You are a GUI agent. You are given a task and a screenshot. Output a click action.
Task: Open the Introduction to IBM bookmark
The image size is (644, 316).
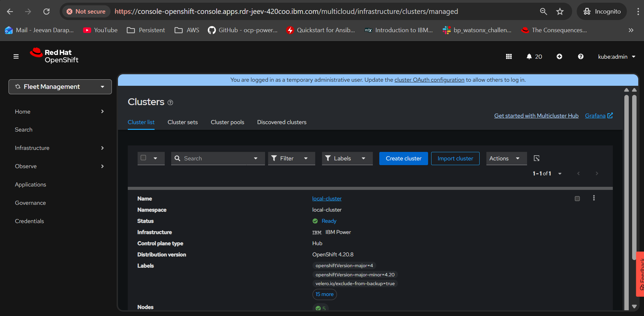(399, 30)
